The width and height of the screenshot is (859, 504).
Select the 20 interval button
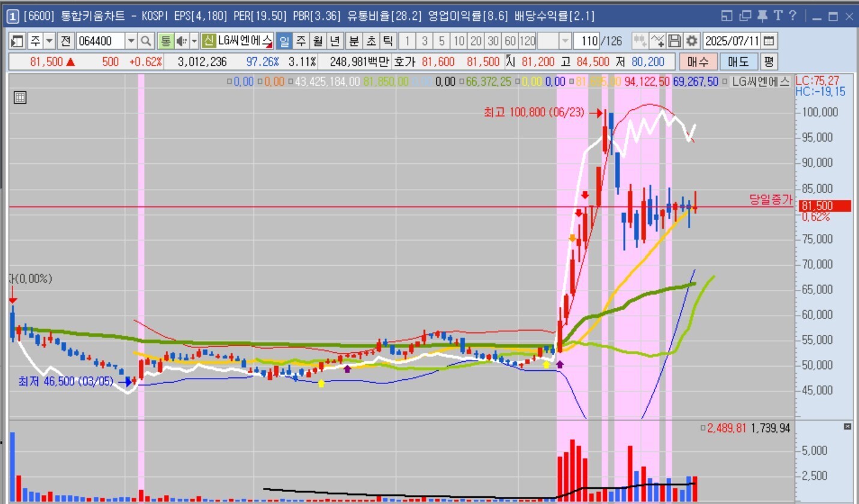click(x=476, y=41)
